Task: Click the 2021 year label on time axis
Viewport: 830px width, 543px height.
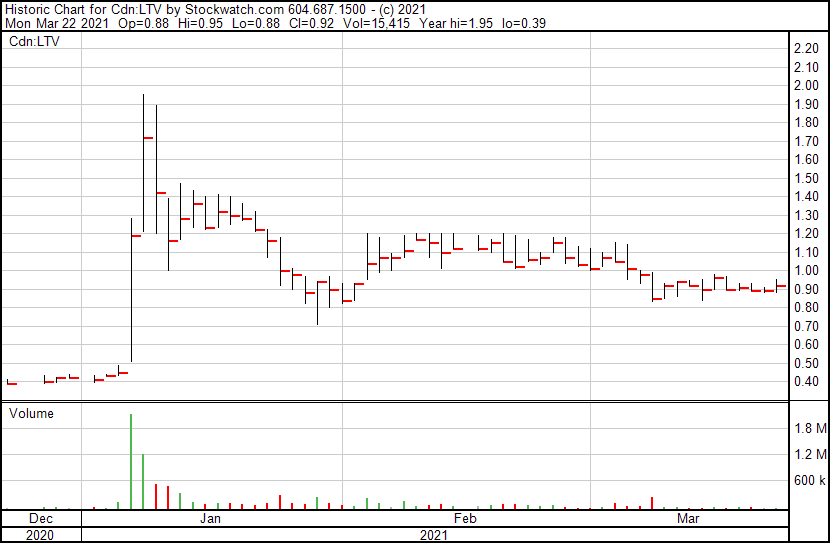Action: point(434,535)
